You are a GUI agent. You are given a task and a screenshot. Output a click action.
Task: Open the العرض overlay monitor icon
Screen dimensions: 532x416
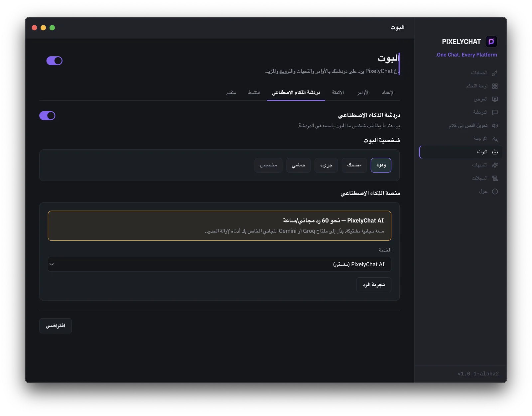(495, 99)
